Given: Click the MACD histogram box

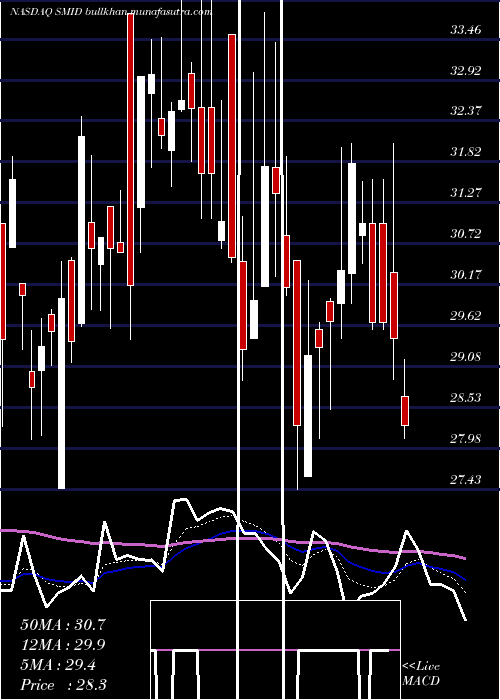Looking at the screenshot, I should click(x=275, y=650).
